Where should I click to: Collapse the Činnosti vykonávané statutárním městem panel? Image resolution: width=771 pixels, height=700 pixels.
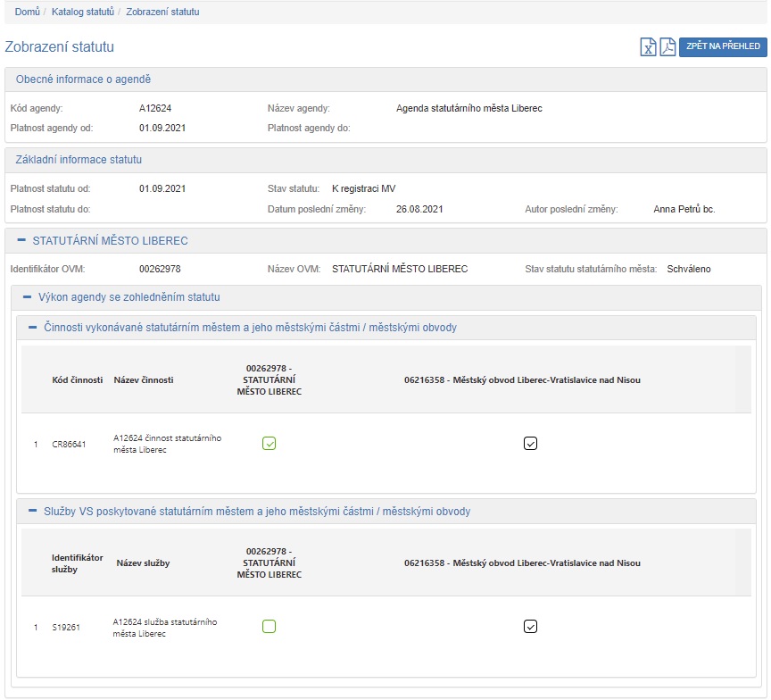click(33, 328)
